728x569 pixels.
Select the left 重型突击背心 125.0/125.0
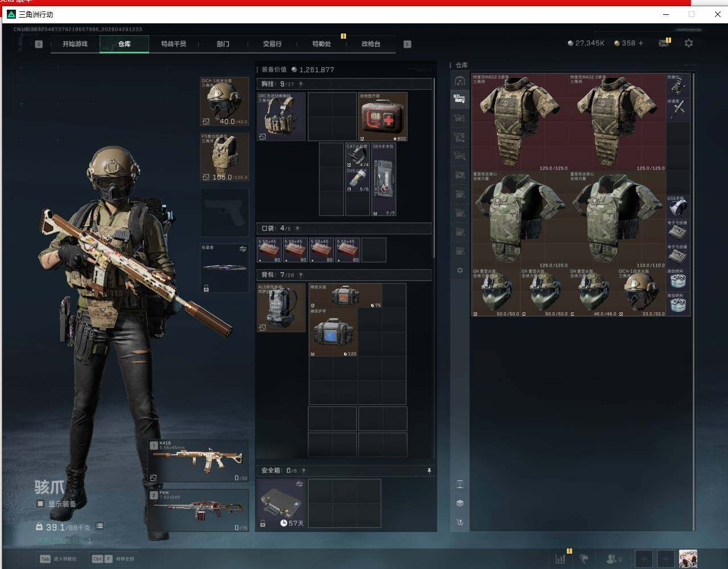tap(520, 220)
